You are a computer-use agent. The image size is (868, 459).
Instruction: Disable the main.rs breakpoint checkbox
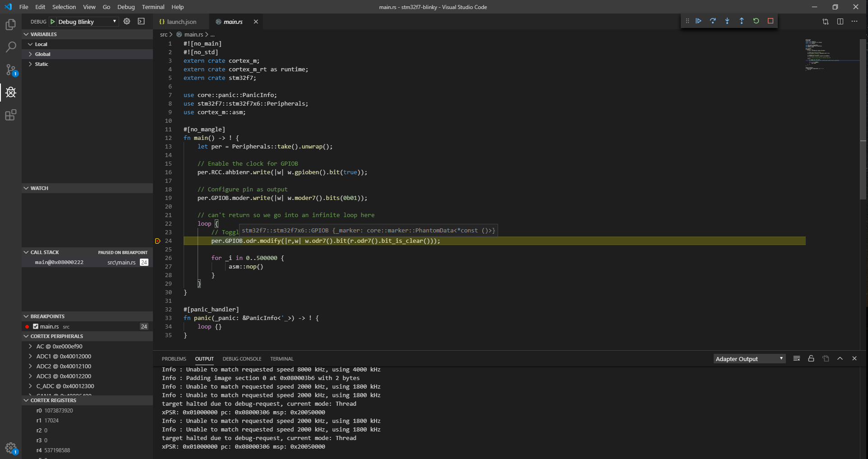pyautogui.click(x=36, y=326)
